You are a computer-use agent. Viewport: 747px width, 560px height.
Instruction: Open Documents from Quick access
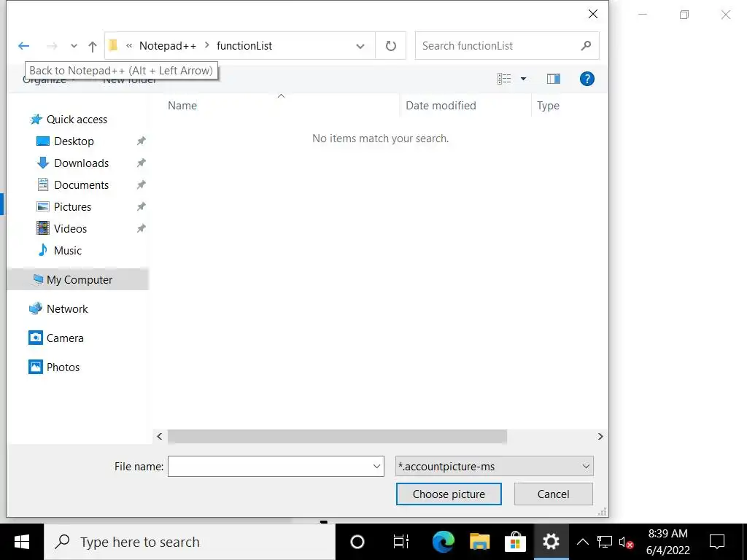coord(82,185)
